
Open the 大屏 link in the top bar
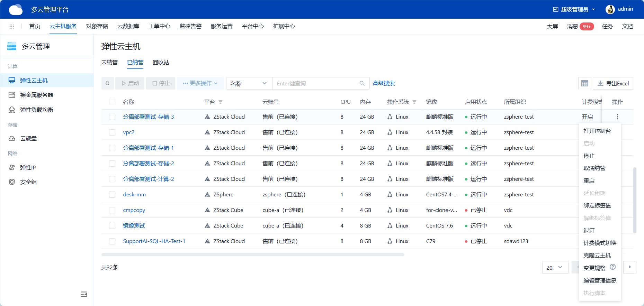(x=552, y=27)
